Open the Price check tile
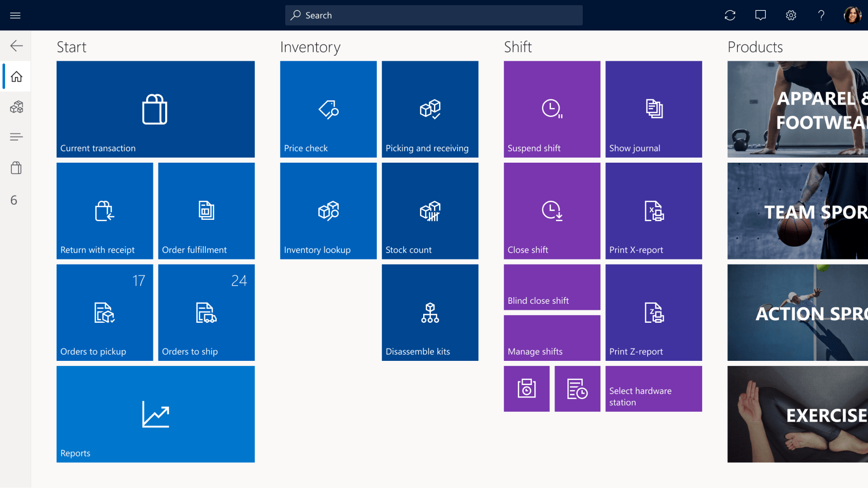 coord(328,109)
